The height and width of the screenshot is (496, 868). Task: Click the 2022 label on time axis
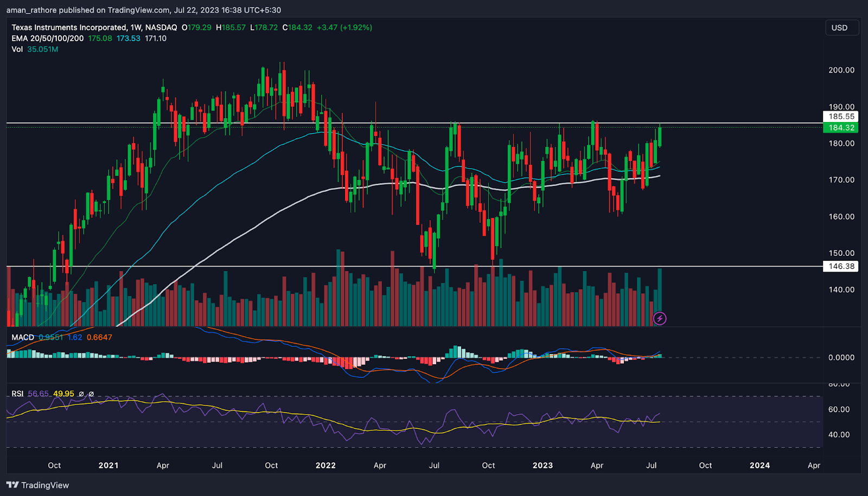click(x=325, y=465)
